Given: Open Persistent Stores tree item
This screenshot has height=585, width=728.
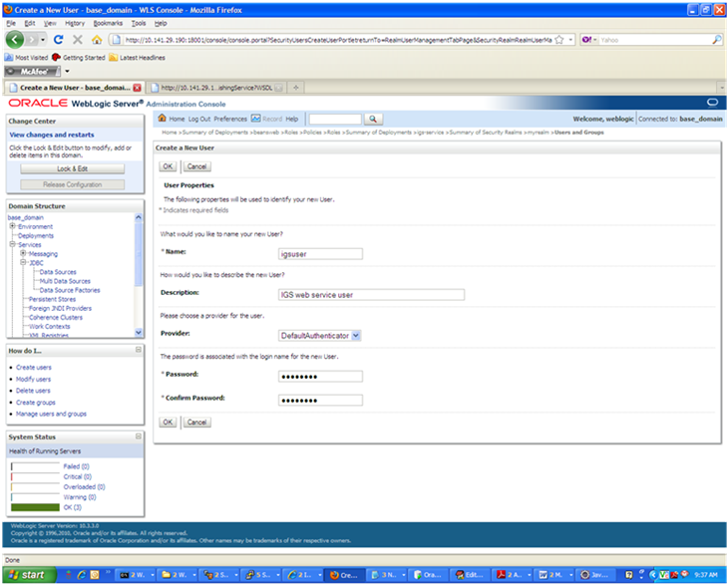Looking at the screenshot, I should 52,299.
